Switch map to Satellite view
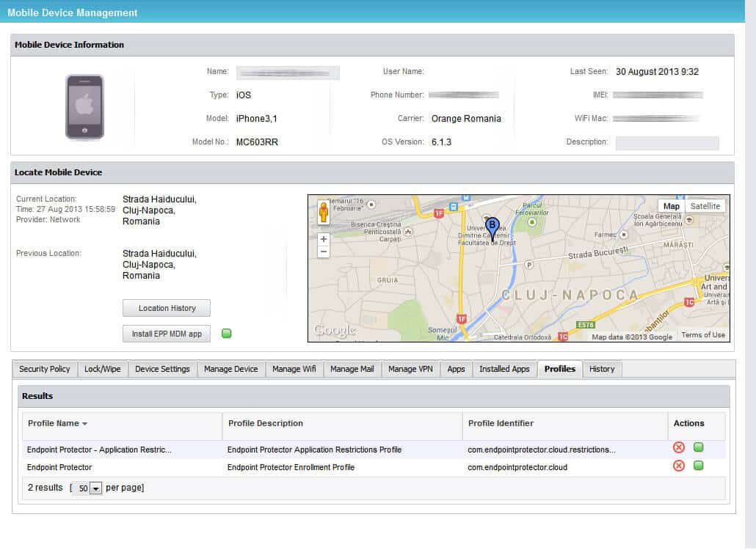The width and height of the screenshot is (756, 550). click(x=705, y=206)
